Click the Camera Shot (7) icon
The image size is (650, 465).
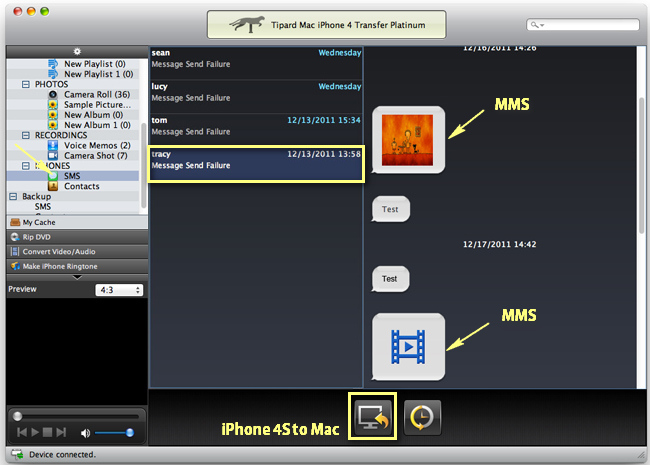tap(53, 155)
